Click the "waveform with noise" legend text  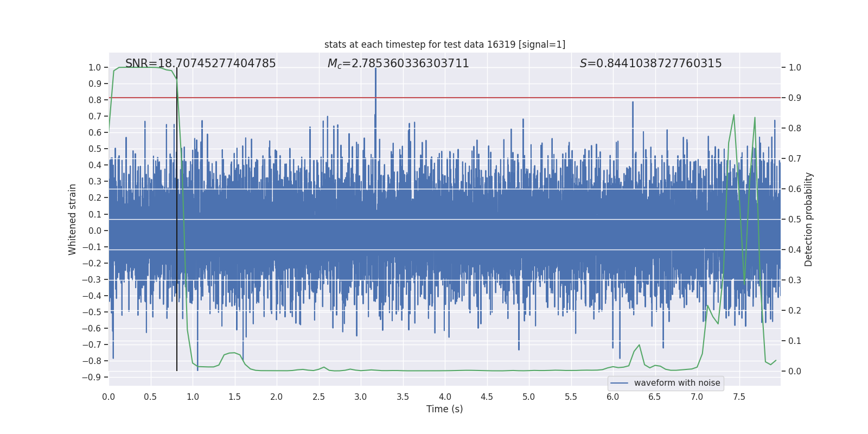[677, 383]
